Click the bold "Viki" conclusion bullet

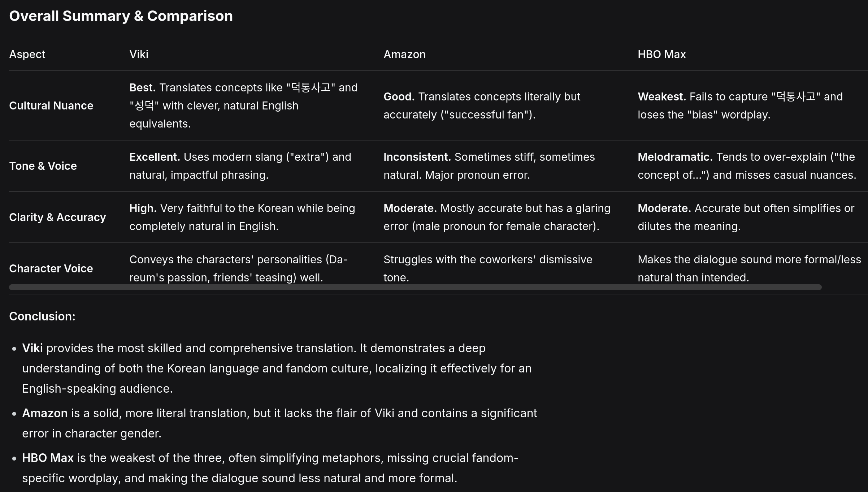click(32, 348)
